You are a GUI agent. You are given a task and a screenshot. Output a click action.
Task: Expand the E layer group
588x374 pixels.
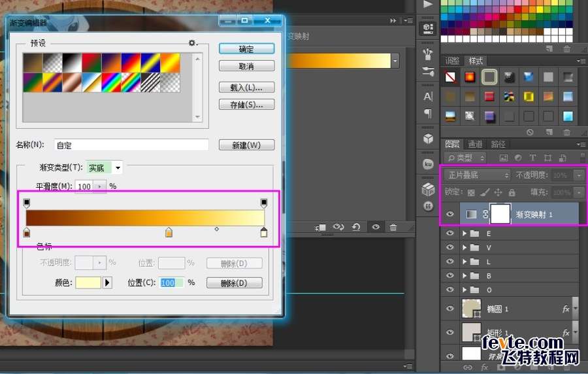pos(465,233)
